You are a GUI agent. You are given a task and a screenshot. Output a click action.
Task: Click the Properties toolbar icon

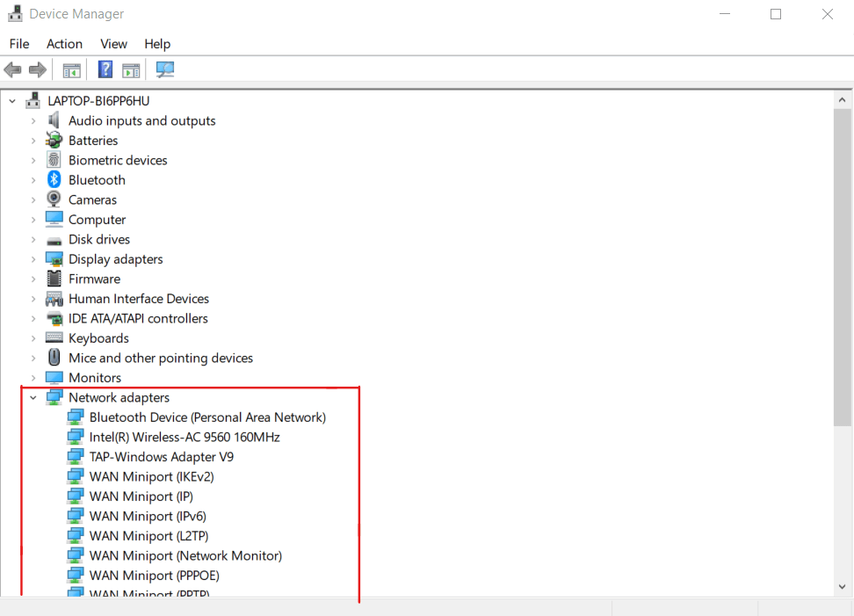click(131, 70)
